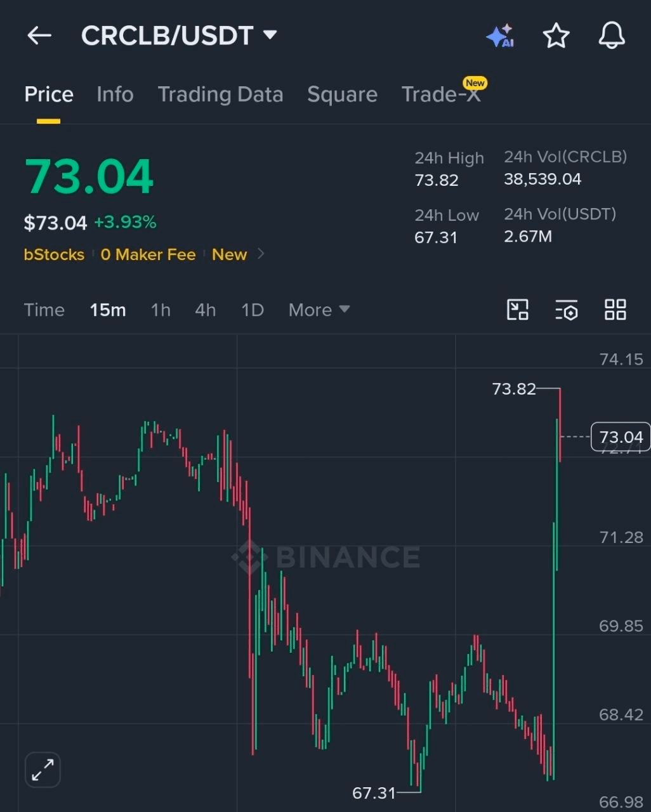Screen dimensions: 651x812
Task: Tap the 24h Vol(USDT) value 2.67M
Action: pyautogui.click(x=528, y=236)
